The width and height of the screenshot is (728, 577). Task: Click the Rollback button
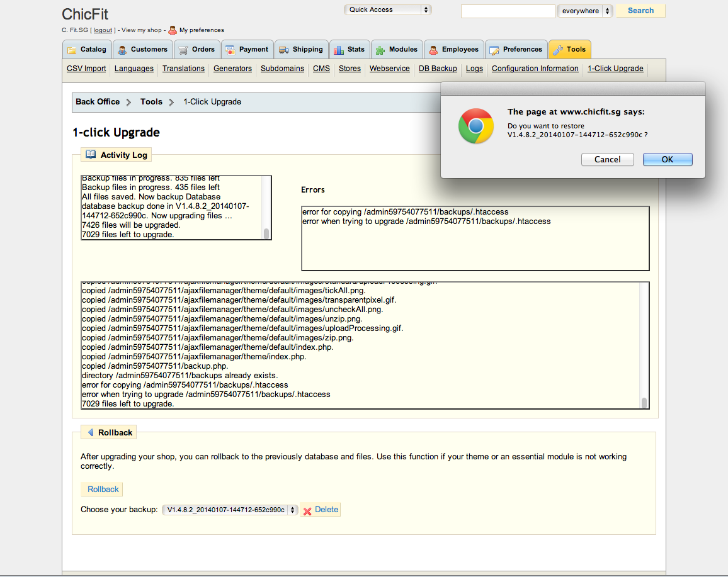(103, 490)
